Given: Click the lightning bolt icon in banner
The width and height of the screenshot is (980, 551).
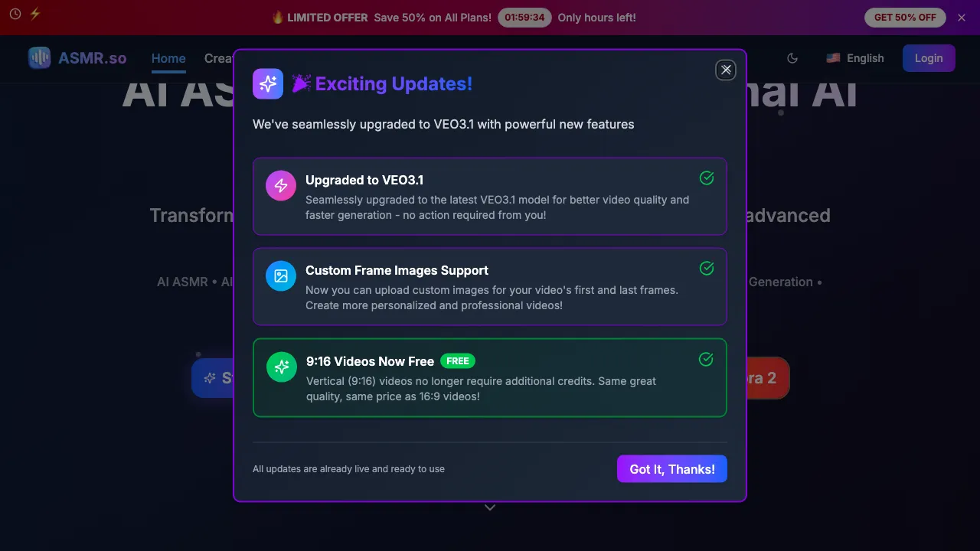Looking at the screenshot, I should (x=35, y=14).
